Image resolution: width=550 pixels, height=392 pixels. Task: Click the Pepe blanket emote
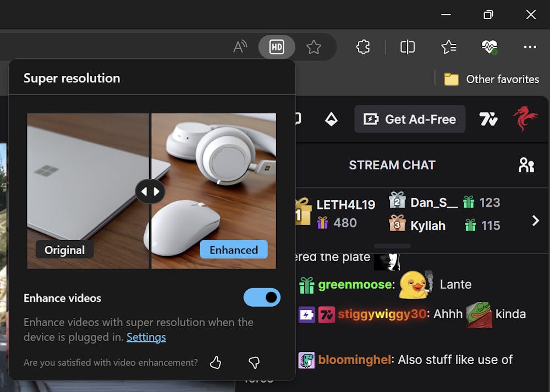[479, 314]
